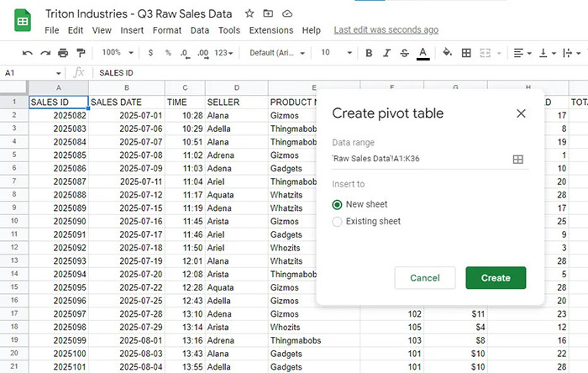
Task: Open the Extensions menu
Action: tap(270, 30)
